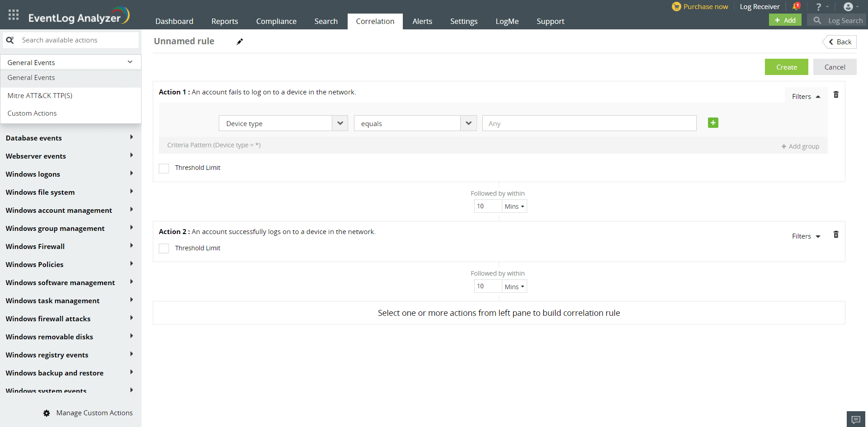Viewport: 868px width, 427px height.
Task: Select Mitre ATT&CK TTP(S) option
Action: (40, 95)
